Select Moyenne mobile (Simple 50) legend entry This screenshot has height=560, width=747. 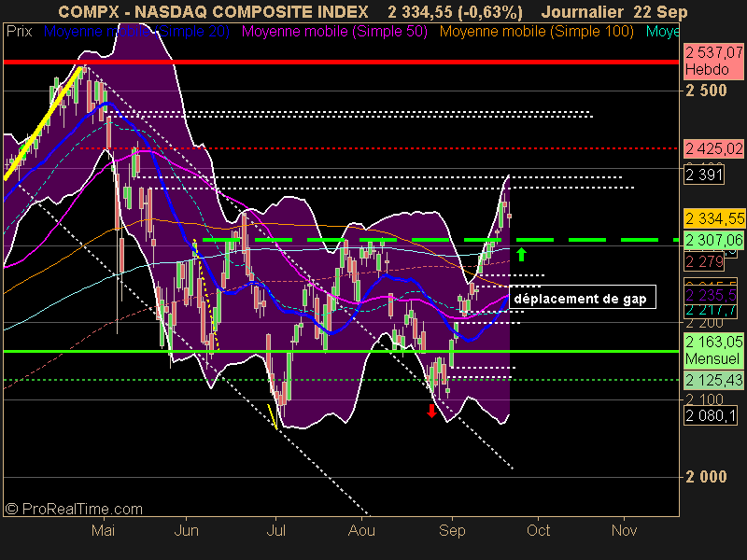(334, 32)
